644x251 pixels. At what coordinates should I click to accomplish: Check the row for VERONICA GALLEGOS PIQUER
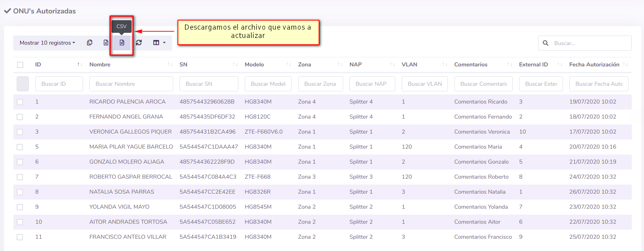coord(20,132)
